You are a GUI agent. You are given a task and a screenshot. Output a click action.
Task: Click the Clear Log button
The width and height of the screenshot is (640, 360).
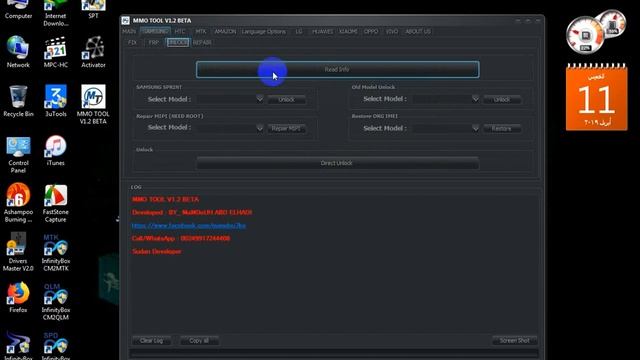tap(151, 340)
